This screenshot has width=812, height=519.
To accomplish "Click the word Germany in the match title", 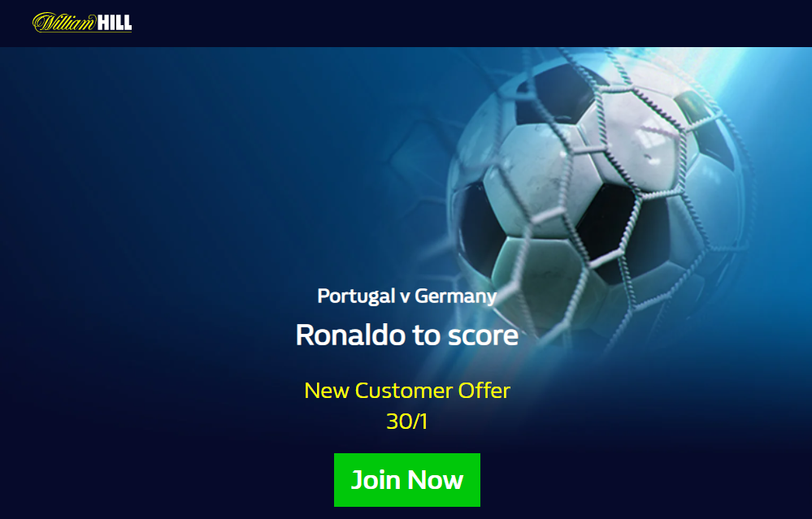I will [456, 296].
